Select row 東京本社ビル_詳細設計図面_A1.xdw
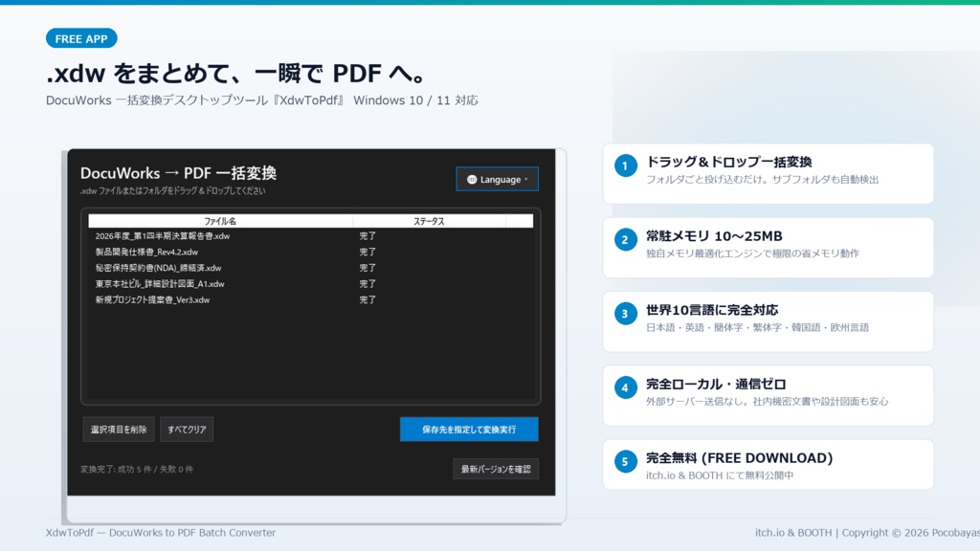The height and width of the screenshot is (551, 980). pos(311,283)
